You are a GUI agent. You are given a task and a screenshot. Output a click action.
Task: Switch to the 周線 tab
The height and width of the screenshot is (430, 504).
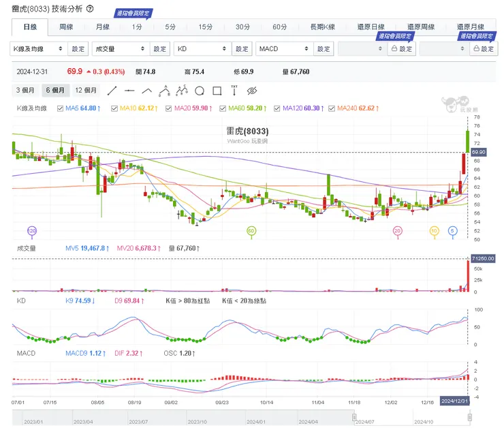pos(66,27)
